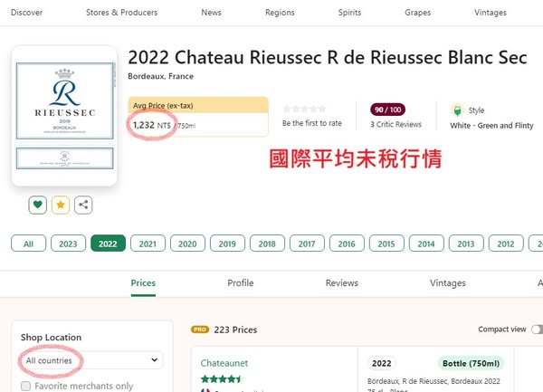Click the empty star rating row
This screenshot has width=543, height=392.
pos(305,109)
